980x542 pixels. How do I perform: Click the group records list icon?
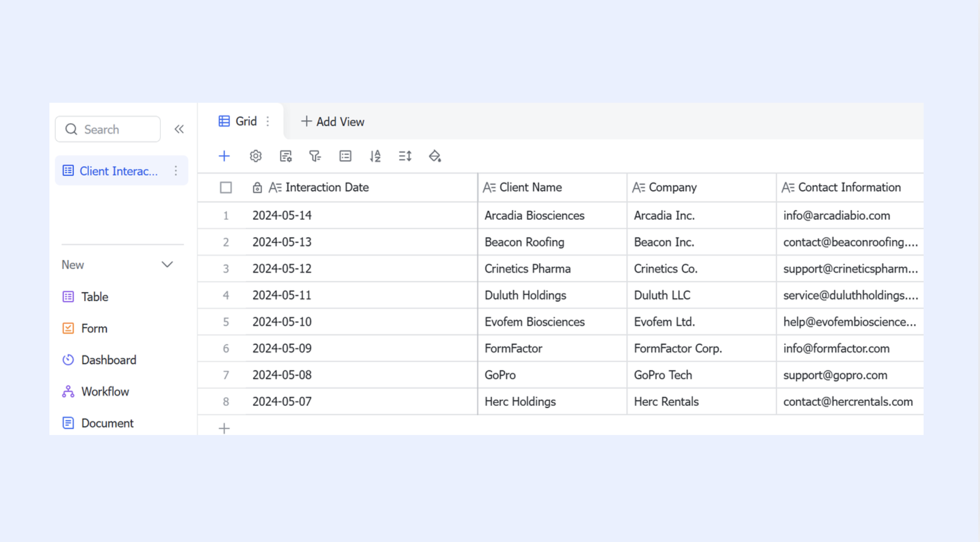[345, 156]
